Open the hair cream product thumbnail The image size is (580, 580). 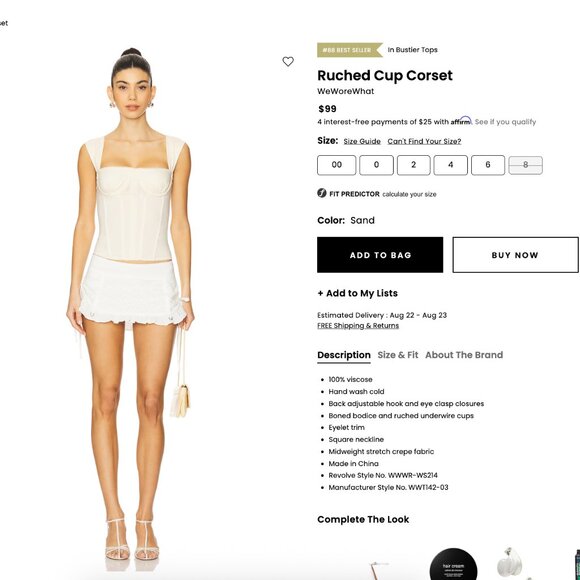pyautogui.click(x=453, y=564)
